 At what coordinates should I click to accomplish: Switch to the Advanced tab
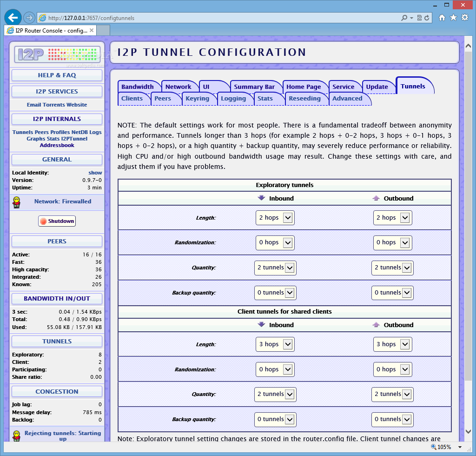(347, 99)
